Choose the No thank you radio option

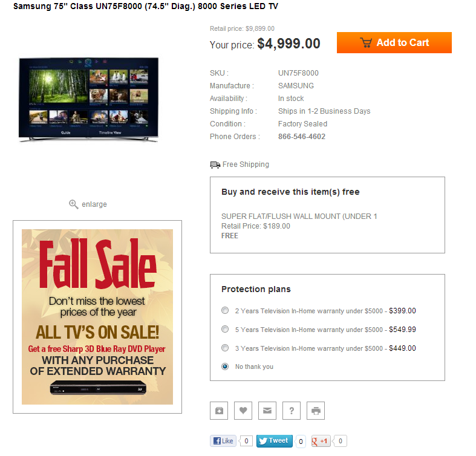pyautogui.click(x=225, y=366)
